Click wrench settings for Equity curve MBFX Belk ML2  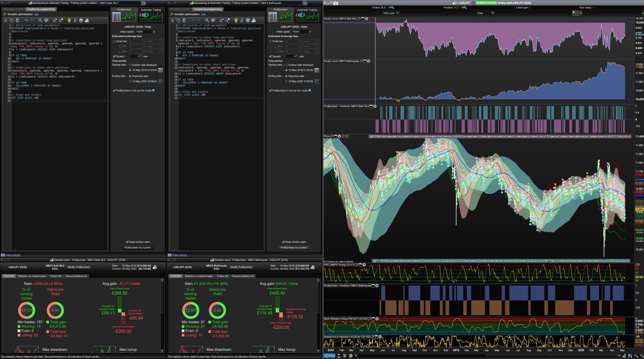pyautogui.click(x=359, y=19)
